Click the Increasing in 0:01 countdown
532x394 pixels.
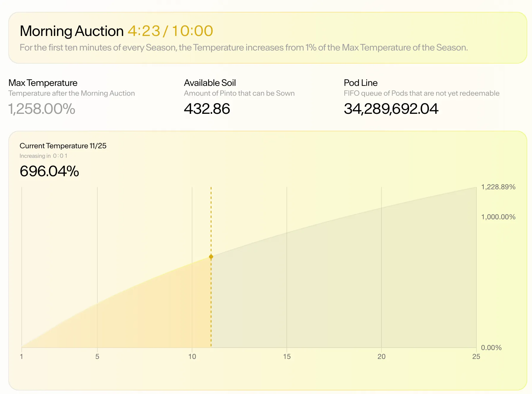(x=43, y=156)
